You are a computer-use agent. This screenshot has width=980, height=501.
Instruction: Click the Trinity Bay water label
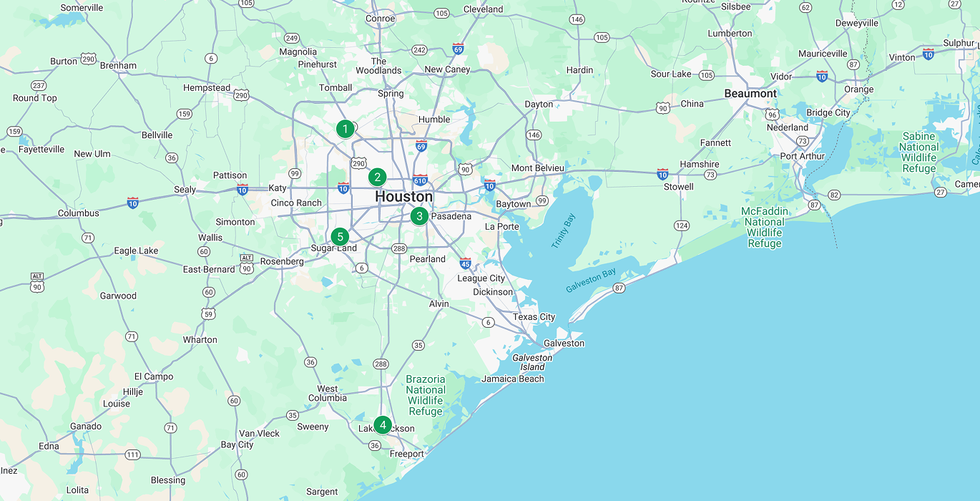pyautogui.click(x=563, y=231)
